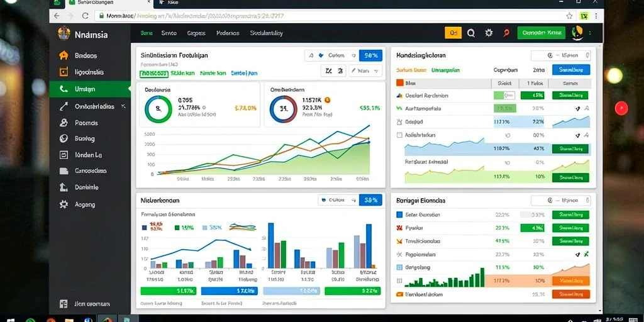Screen dimensions: 644x322
Task: Open the gear icon at sidebar bottom
Action: [x=64, y=204]
